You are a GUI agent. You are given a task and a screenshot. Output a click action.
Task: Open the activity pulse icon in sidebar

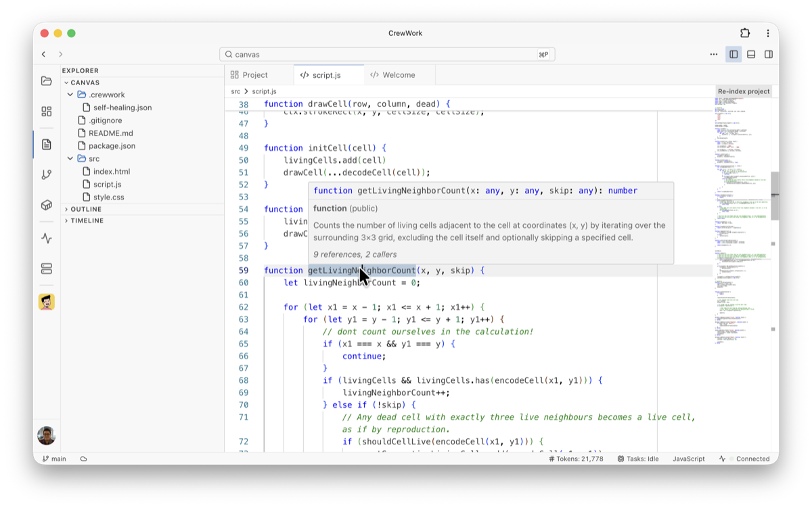point(46,238)
